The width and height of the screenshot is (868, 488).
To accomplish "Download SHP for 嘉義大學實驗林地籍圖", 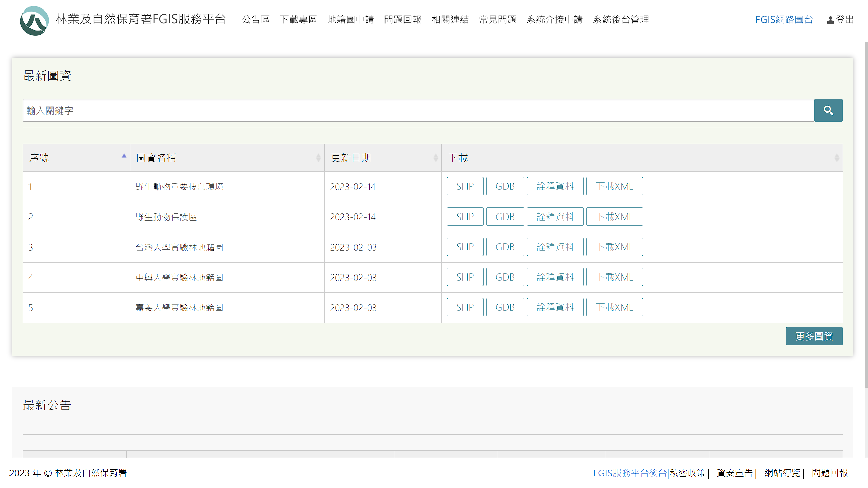I will pos(465,307).
